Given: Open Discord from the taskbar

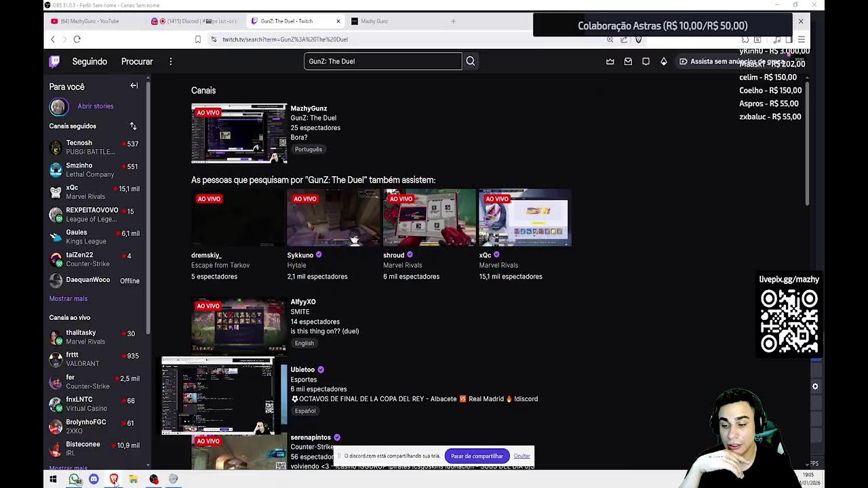Looking at the screenshot, I should coord(94,479).
